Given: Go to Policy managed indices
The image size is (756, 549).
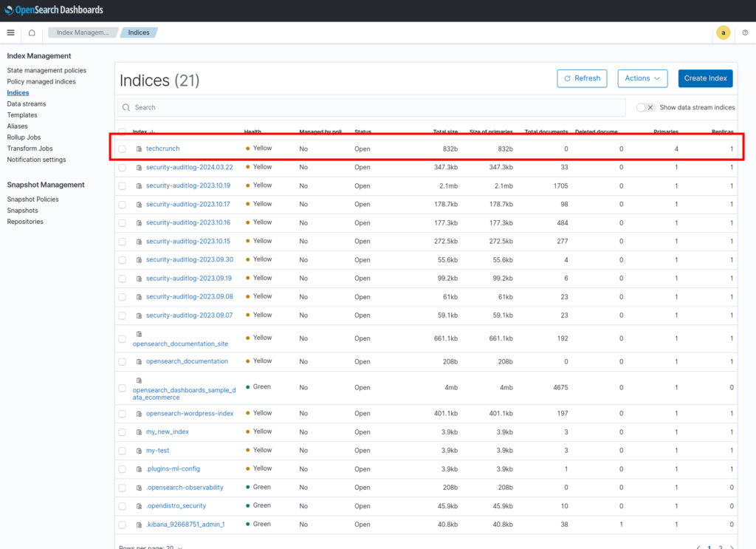Looking at the screenshot, I should pos(41,81).
